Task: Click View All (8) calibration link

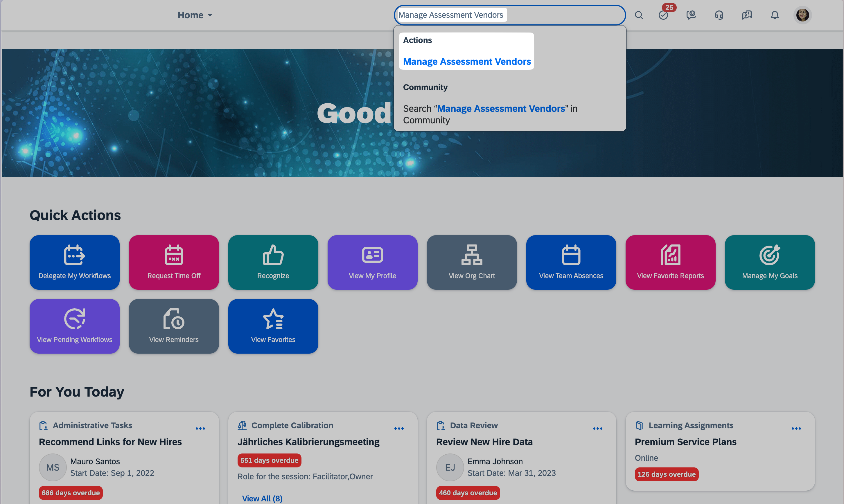Action: tap(262, 498)
